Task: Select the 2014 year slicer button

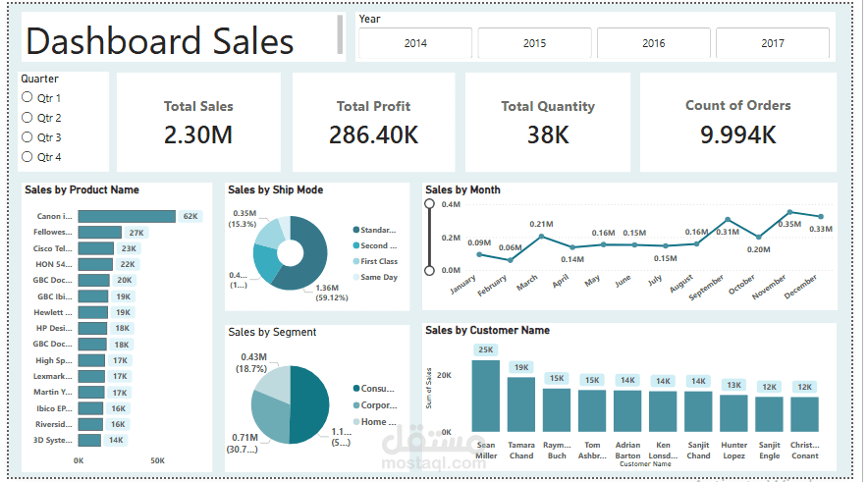Action: pos(415,43)
